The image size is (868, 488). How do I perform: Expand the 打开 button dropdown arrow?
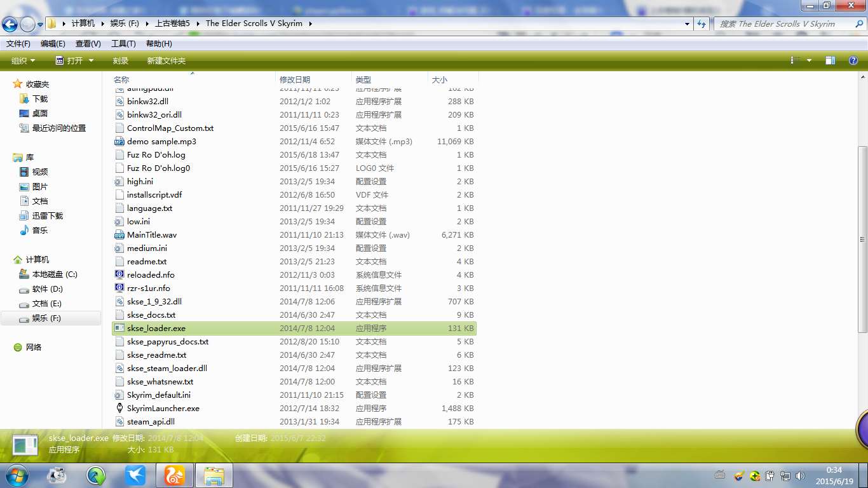(91, 61)
